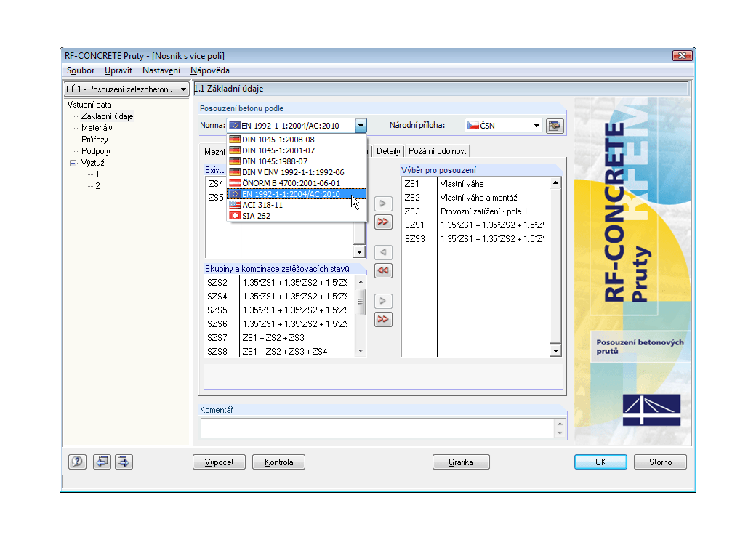This screenshot has height=540, width=756.
Task: Select ZS5 in existing load cases
Action: click(215, 198)
